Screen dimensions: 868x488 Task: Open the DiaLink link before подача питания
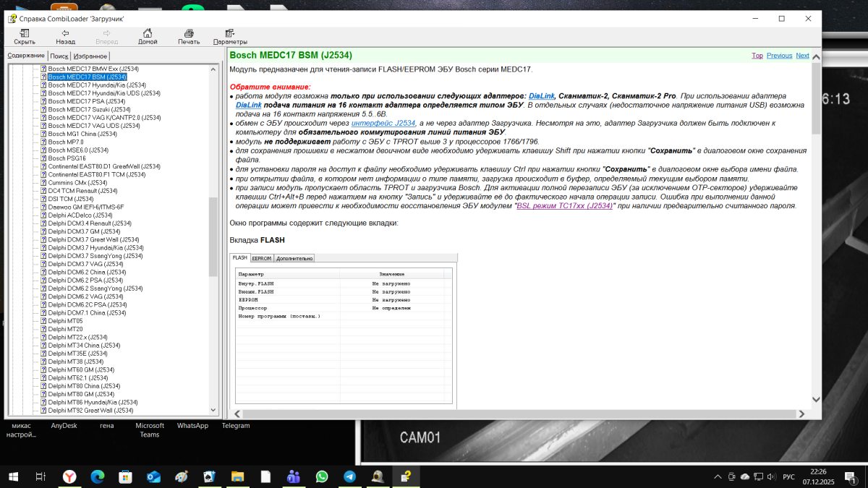click(248, 105)
